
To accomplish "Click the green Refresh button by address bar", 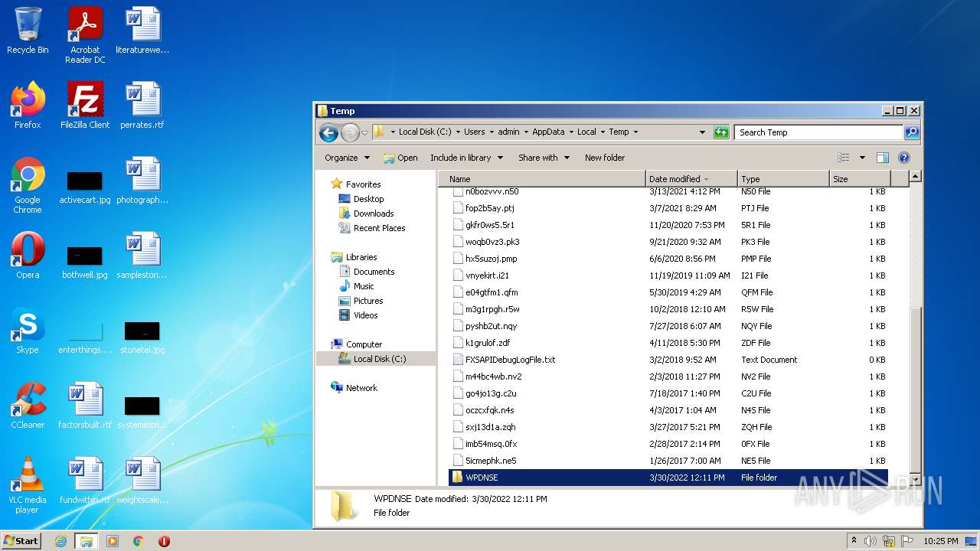I will (721, 132).
